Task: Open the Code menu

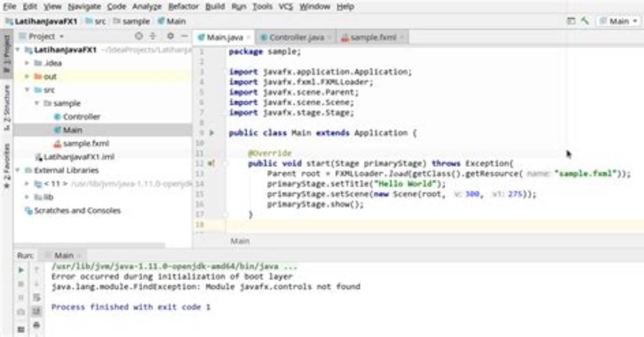Action: [x=116, y=6]
